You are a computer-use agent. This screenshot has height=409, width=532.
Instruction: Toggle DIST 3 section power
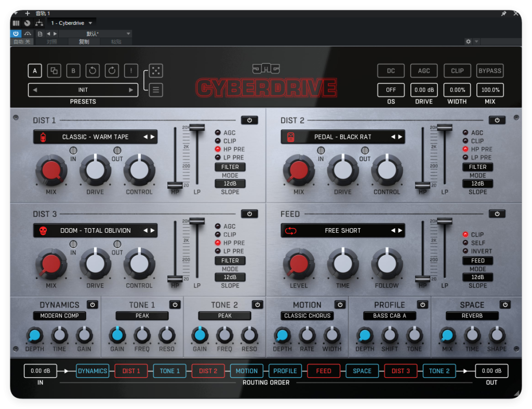pyautogui.click(x=249, y=214)
